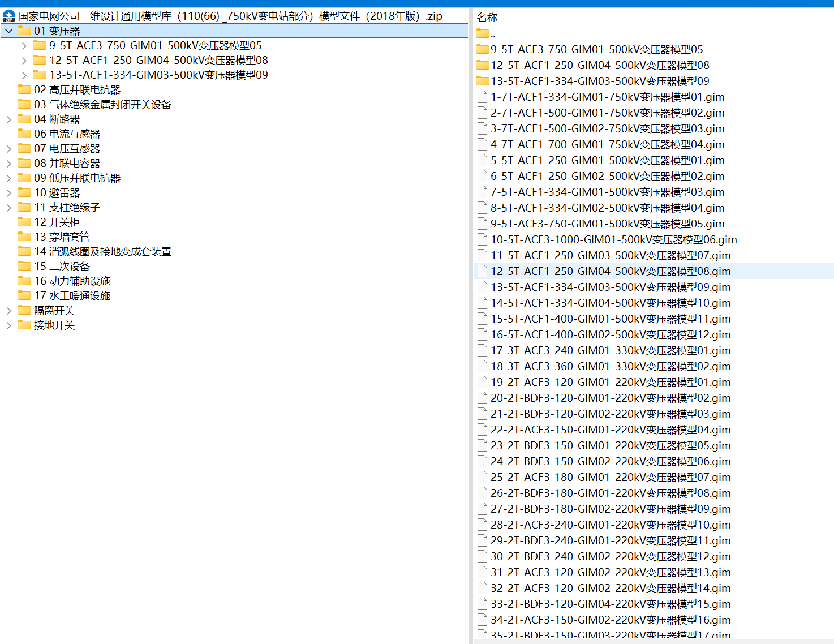Click the file icon of 4-7T-ACF1-700-GIM01-750kV变压器模型04.gim
The image size is (834, 644).
click(x=482, y=144)
